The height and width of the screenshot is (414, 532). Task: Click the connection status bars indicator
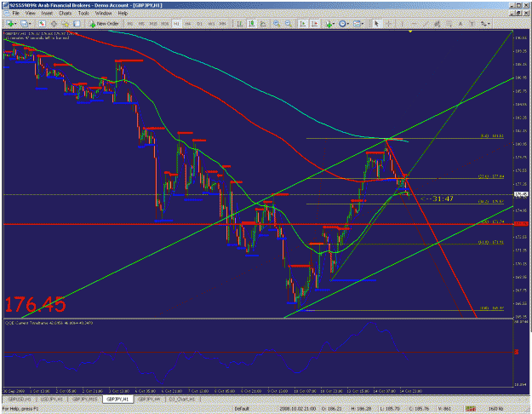click(x=470, y=409)
